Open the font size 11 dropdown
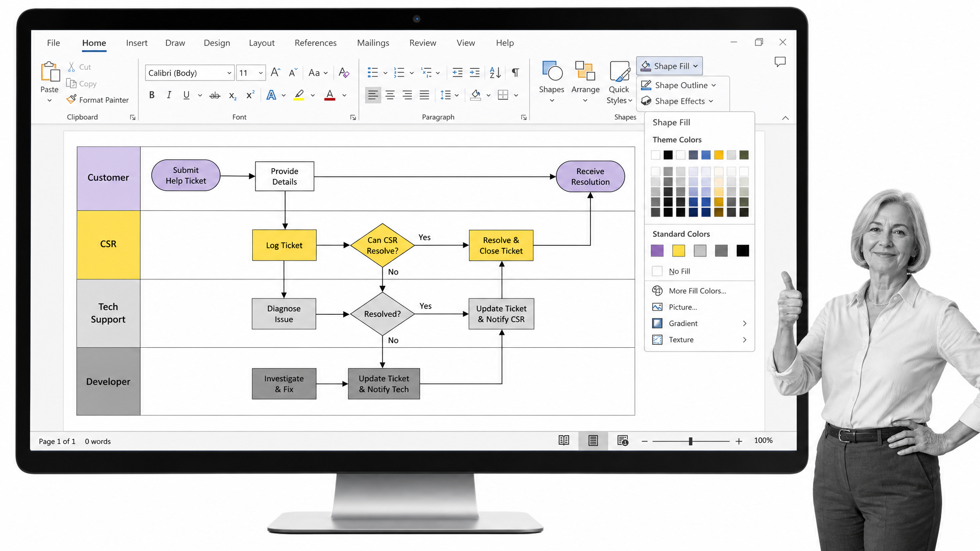Viewport: 980px width, 551px height. point(261,73)
